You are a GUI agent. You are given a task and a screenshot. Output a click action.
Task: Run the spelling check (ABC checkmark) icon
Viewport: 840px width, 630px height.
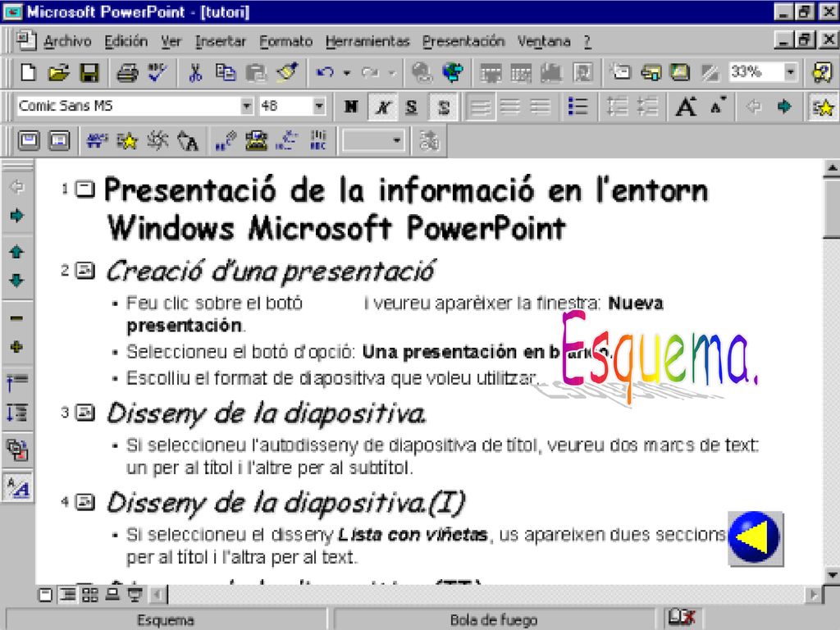(157, 72)
